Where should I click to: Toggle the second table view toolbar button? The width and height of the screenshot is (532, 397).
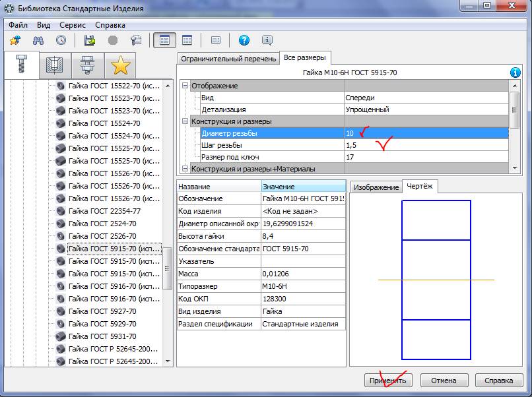pyautogui.click(x=187, y=40)
